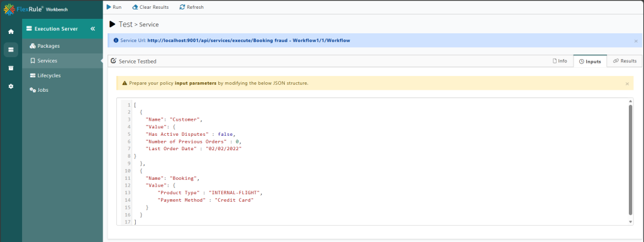This screenshot has width=644, height=242.
Task: Collapse the Execution Server sidebar panel
Action: point(93,29)
